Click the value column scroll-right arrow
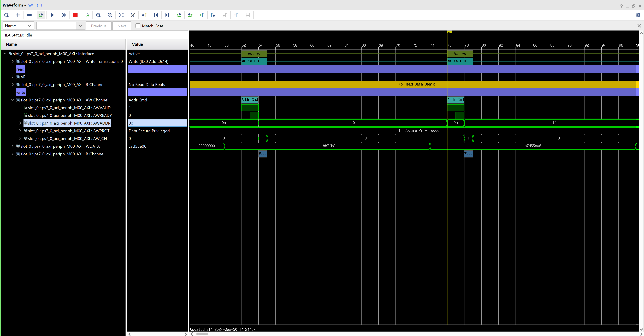Image resolution: width=644 pixels, height=336 pixels. click(x=186, y=334)
